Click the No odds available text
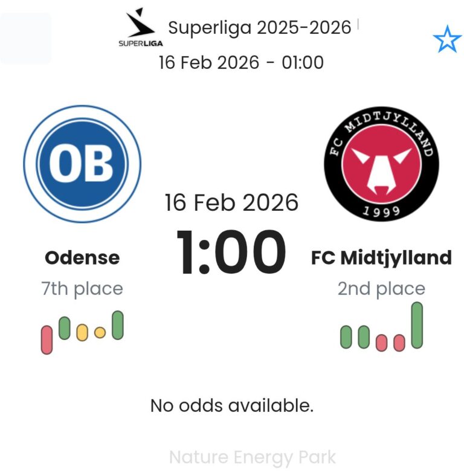Image resolution: width=464 pixels, height=476 pixels. [231, 405]
